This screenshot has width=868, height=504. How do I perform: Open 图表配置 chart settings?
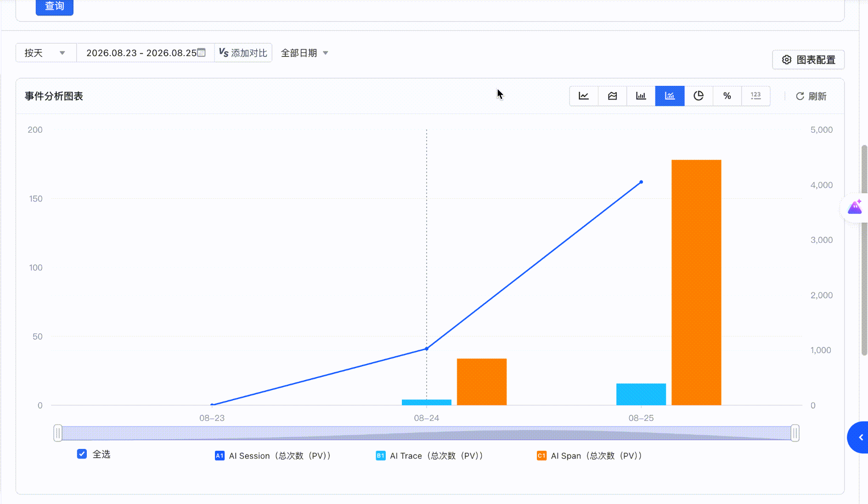[x=808, y=60]
